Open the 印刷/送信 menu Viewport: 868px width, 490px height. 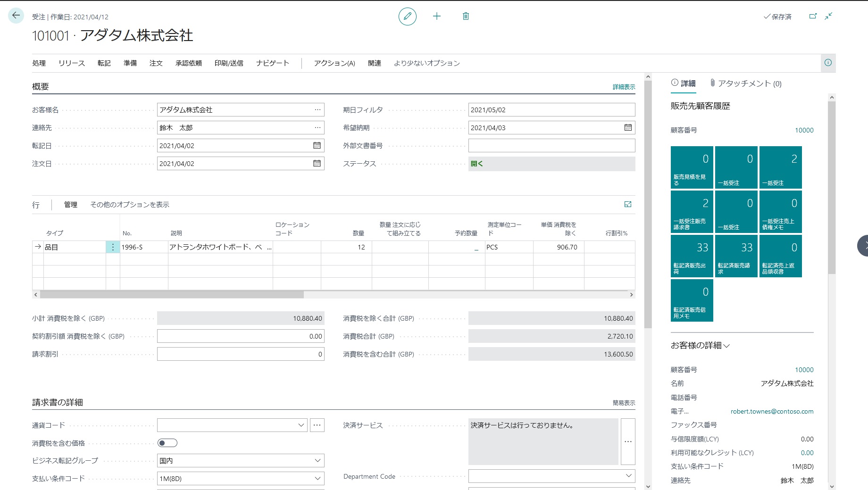click(x=229, y=63)
